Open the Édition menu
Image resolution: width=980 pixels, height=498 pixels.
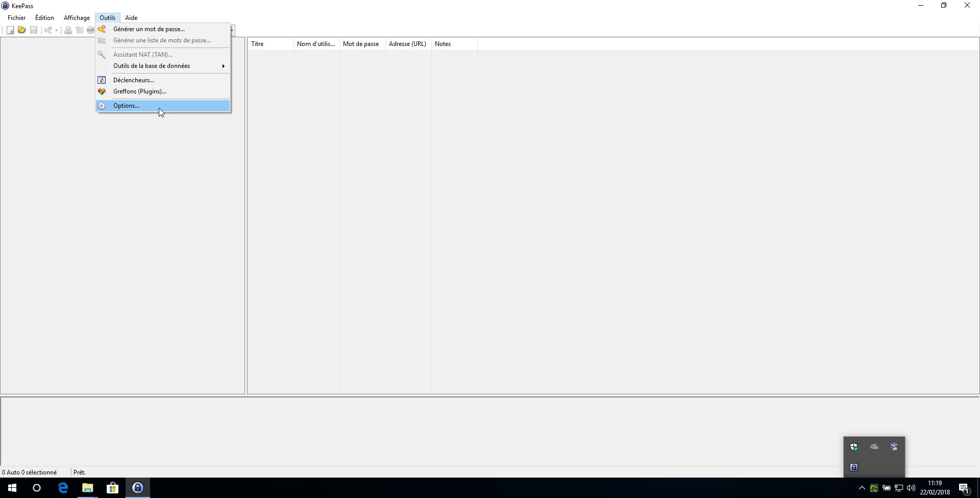tap(44, 18)
